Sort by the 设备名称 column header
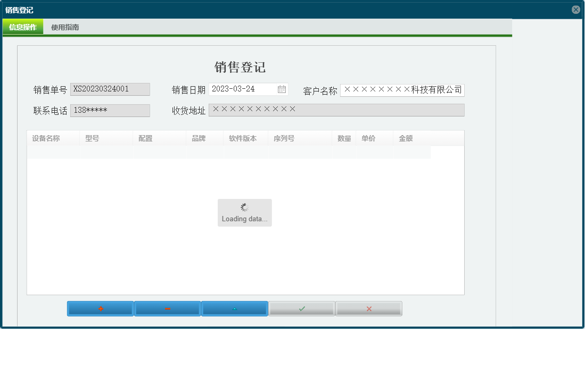This screenshot has width=585, height=392. tap(46, 138)
